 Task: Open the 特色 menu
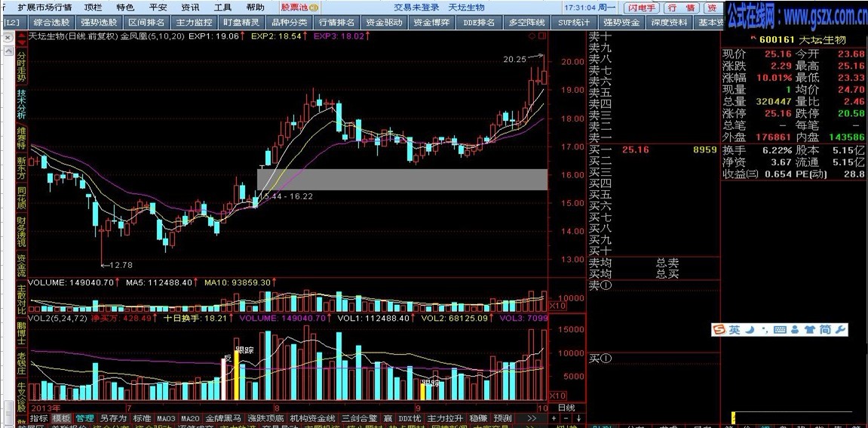pyautogui.click(x=125, y=8)
